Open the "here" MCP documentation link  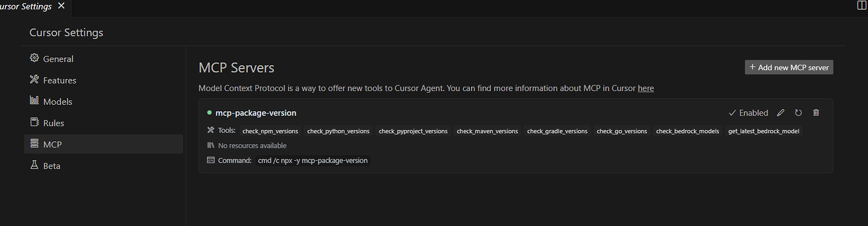coord(645,89)
